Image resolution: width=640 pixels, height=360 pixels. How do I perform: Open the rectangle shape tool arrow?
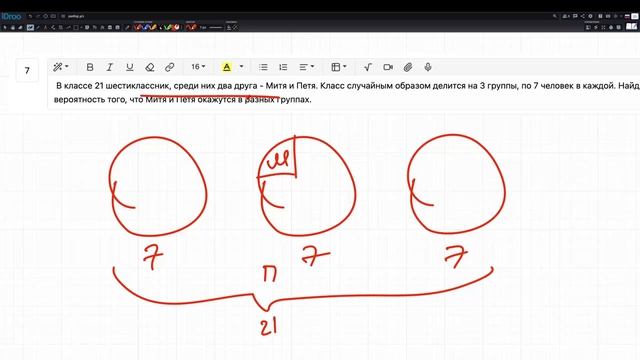tap(81, 27)
